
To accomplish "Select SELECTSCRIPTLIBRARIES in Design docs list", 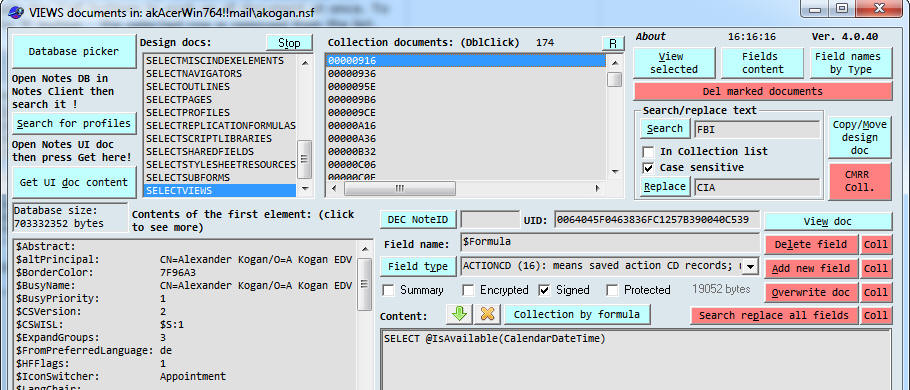I will pyautogui.click(x=220, y=139).
